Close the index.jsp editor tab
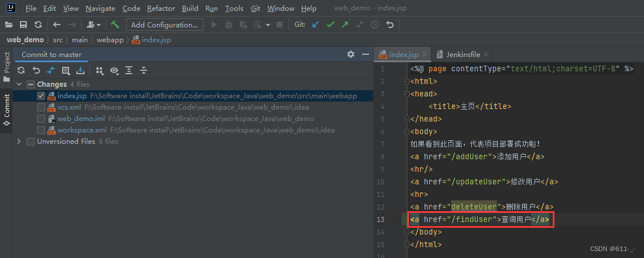Viewport: 644px width, 258px height. (425, 55)
